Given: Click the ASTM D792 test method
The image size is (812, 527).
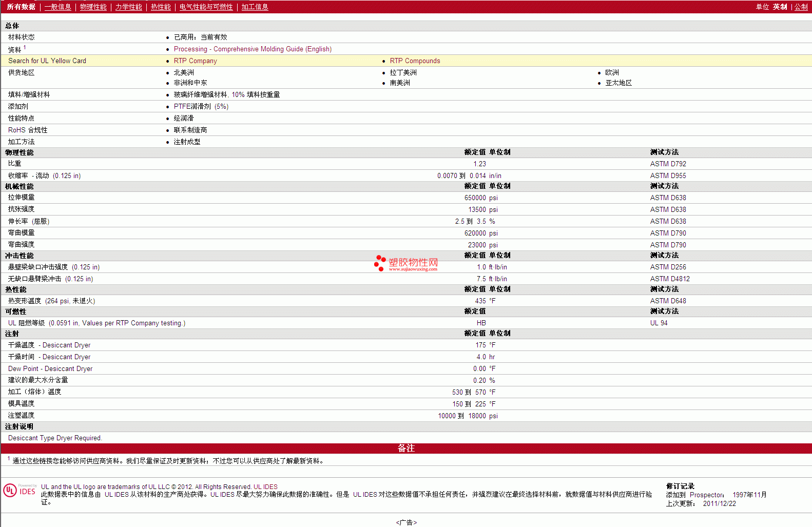Looking at the screenshot, I should (668, 164).
